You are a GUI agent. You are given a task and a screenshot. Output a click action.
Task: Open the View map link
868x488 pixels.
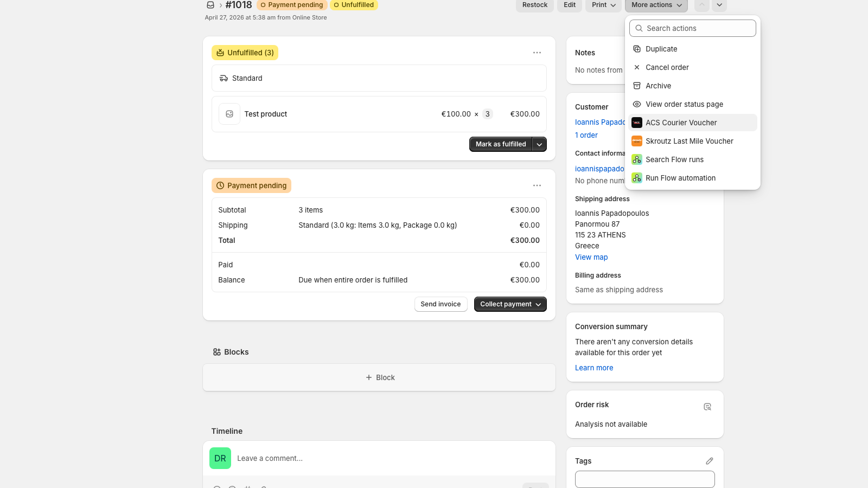click(591, 257)
